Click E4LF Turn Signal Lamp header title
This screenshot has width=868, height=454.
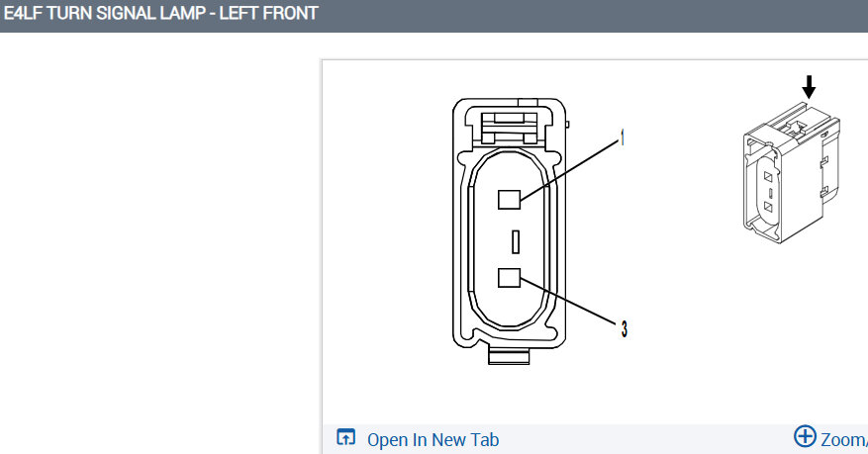(x=161, y=13)
